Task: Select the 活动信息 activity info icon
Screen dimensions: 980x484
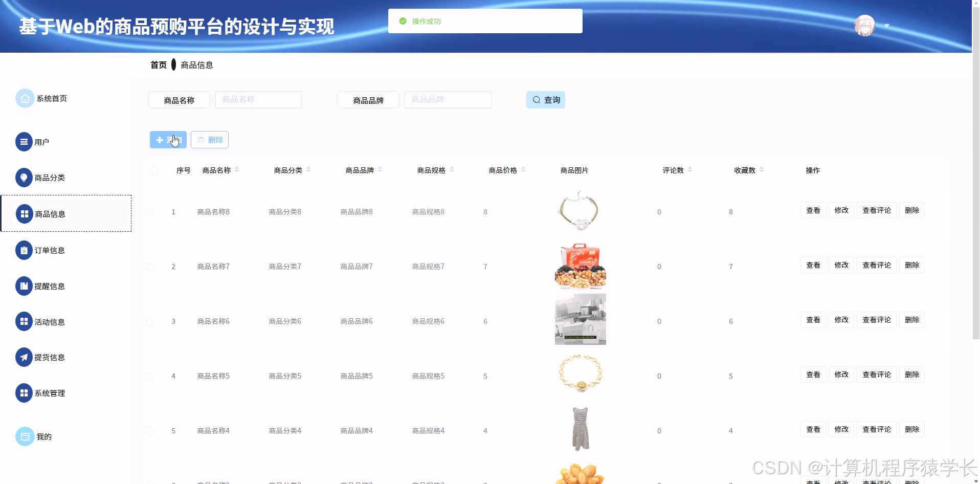Action: 25,321
